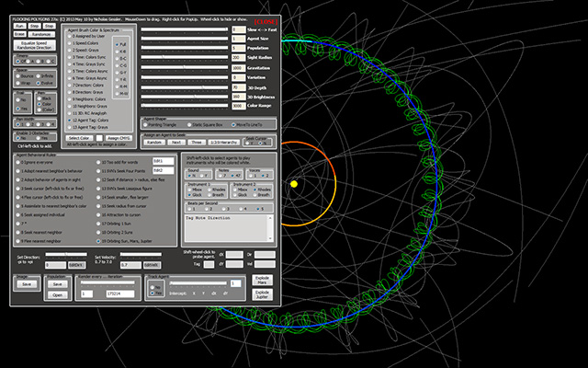Click the 1/3/9 Hierarchy button
Image resolution: width=588 pixels, height=368 pixels.
[224, 143]
